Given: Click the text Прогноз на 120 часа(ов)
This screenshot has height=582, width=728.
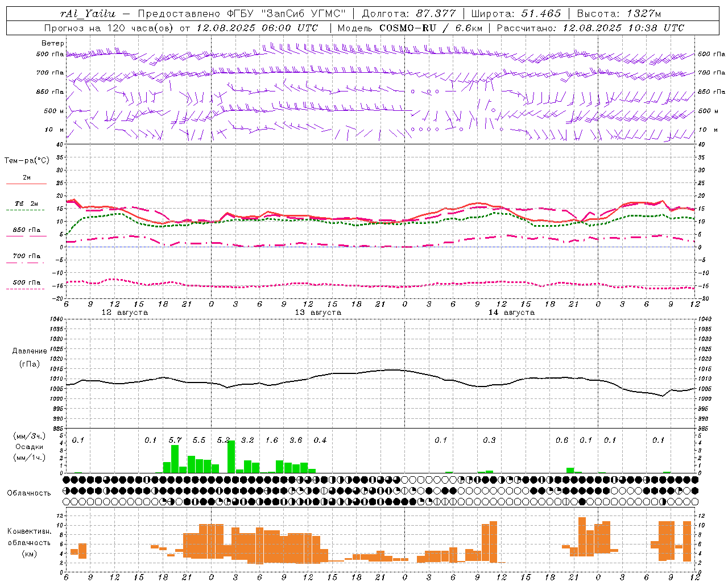Looking at the screenshot, I should pos(109,28).
